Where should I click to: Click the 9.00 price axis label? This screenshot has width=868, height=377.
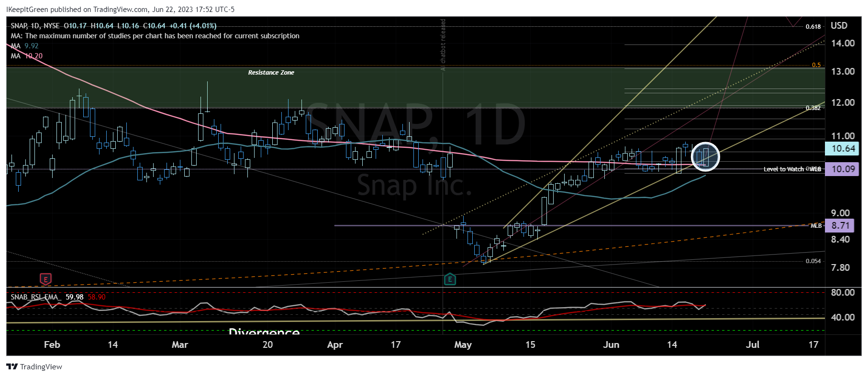[x=840, y=213]
